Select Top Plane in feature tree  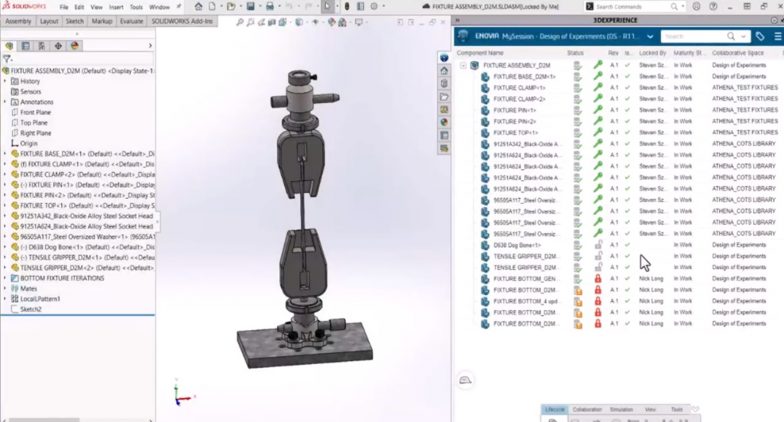click(x=35, y=122)
